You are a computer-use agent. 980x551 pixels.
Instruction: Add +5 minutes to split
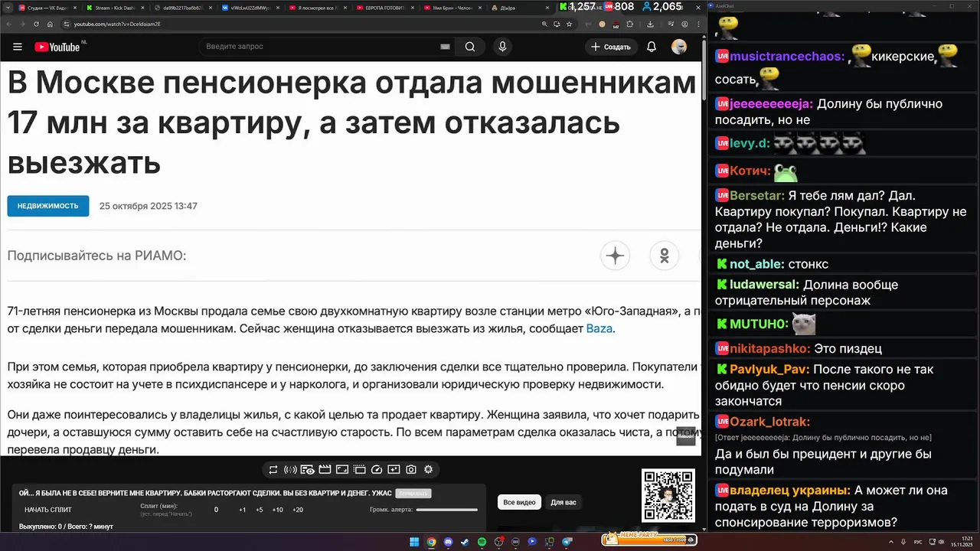click(260, 510)
